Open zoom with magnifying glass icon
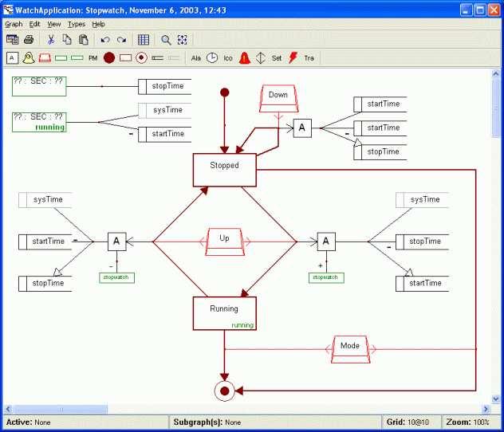Image resolution: width=504 pixels, height=432 pixels. tap(166, 40)
